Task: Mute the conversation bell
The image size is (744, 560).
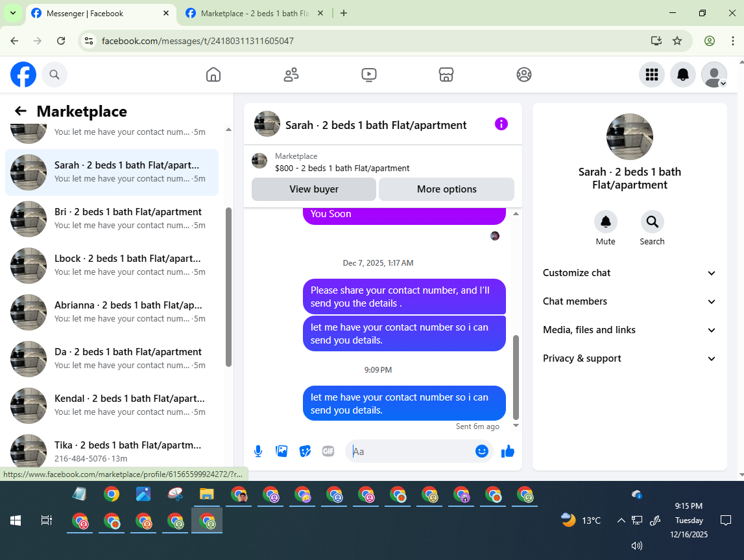Action: coord(605,222)
